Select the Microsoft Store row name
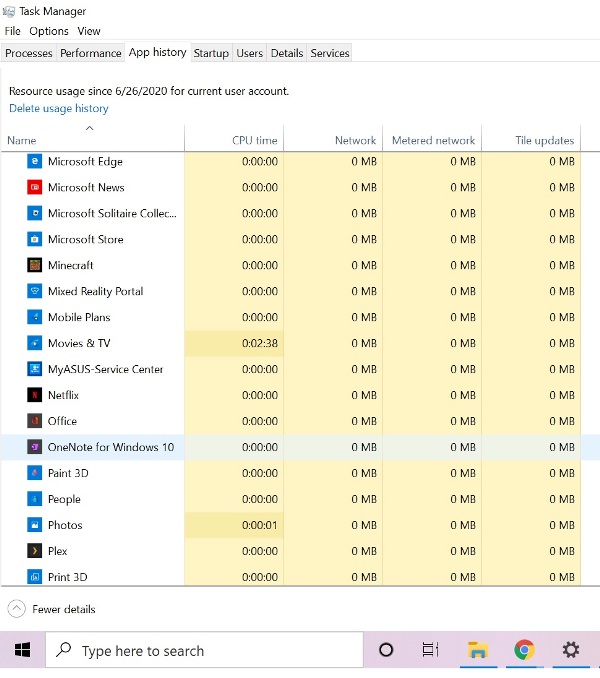Screen dimensions: 600x678 86,239
